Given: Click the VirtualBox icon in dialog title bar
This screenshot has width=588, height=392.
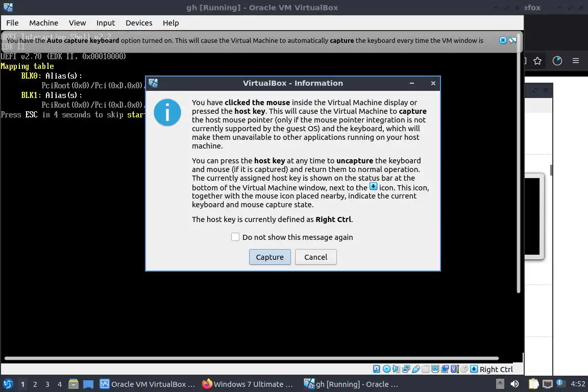Looking at the screenshot, I should click(153, 83).
